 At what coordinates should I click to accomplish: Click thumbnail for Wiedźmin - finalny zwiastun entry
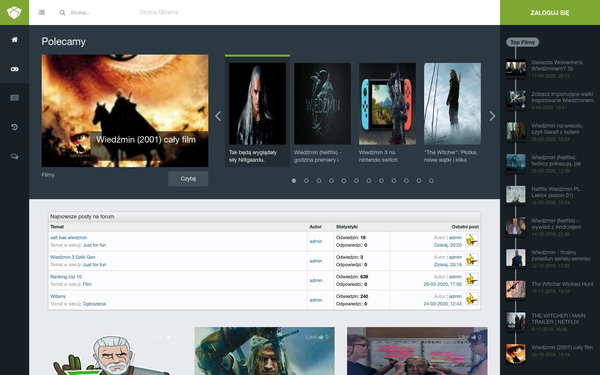515,258
